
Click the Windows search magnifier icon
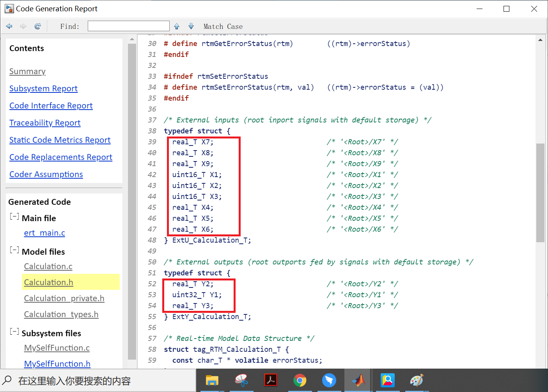(7, 380)
